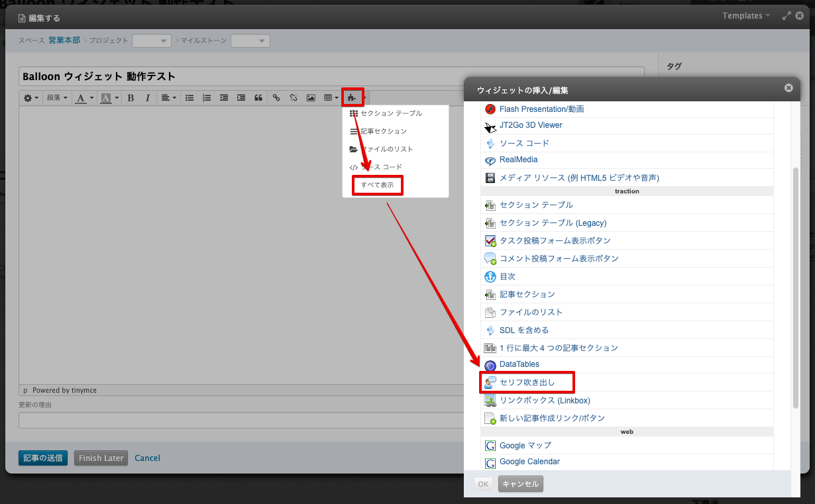Viewport: 815px width, 504px height.
Task: Apply blockquote formatting
Action: [258, 98]
